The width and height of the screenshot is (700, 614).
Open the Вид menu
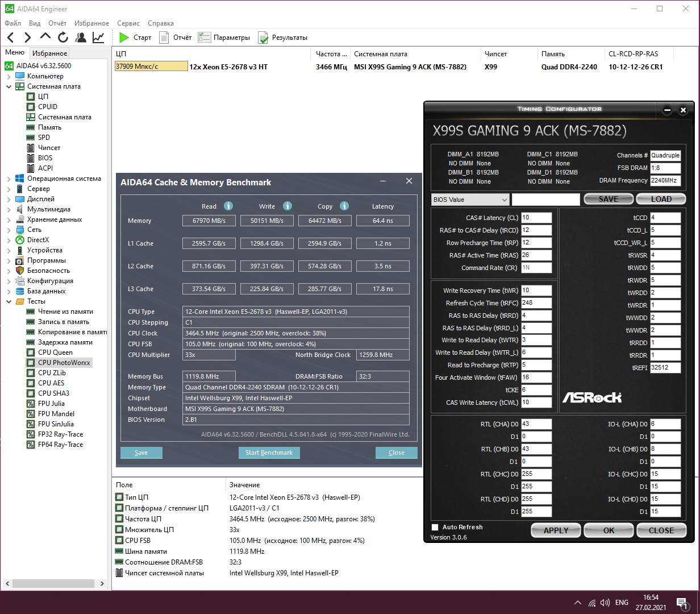point(35,23)
